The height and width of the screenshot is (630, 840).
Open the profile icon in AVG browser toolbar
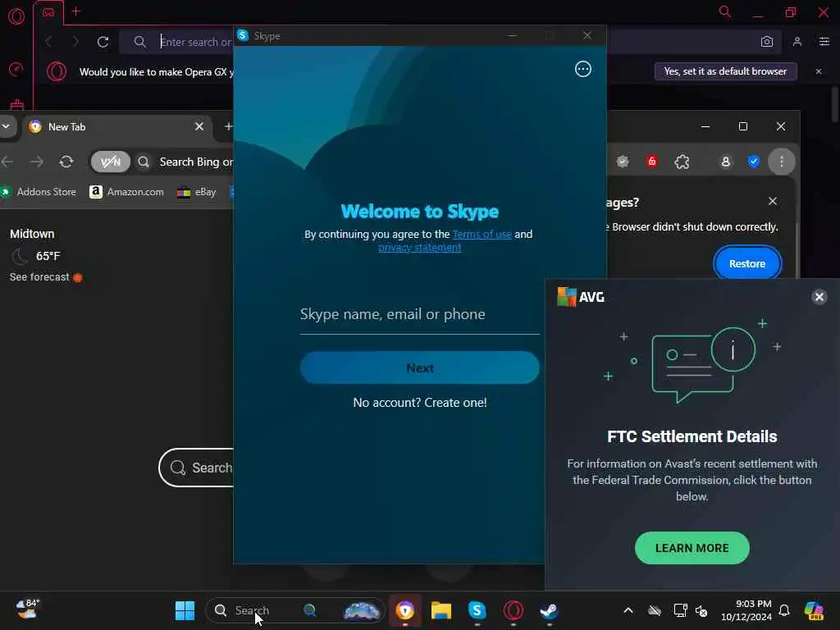point(725,162)
